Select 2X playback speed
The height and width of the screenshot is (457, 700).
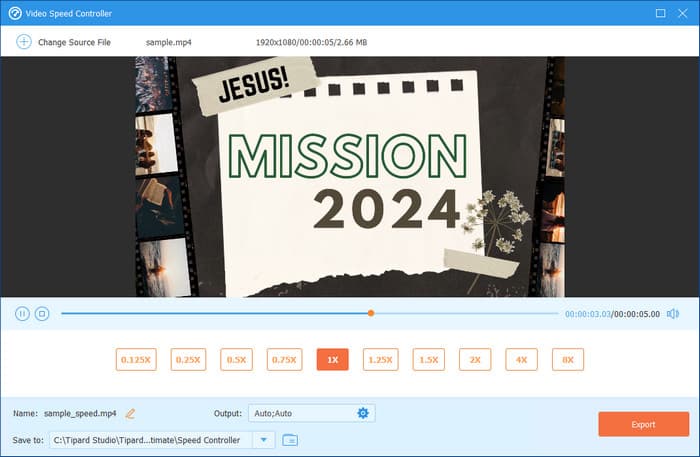[475, 360]
